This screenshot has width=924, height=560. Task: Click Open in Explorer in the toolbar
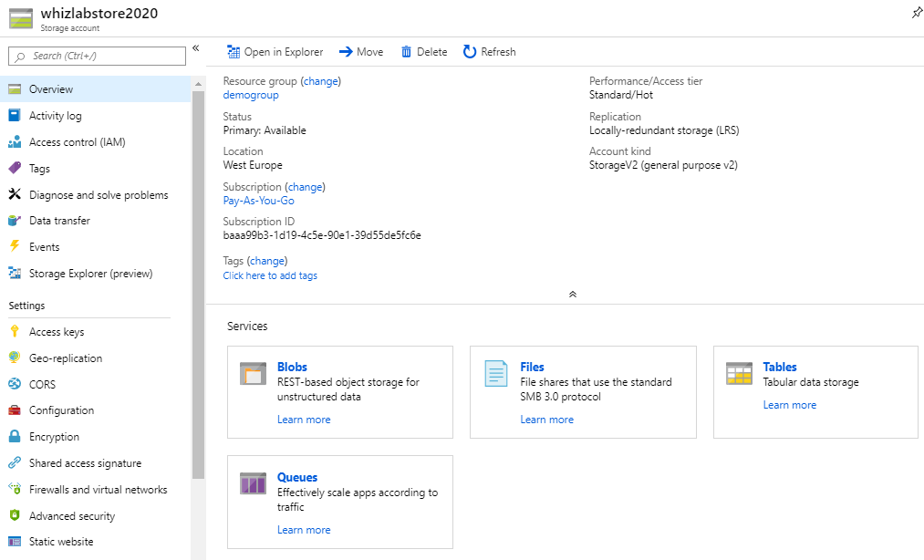(x=275, y=52)
